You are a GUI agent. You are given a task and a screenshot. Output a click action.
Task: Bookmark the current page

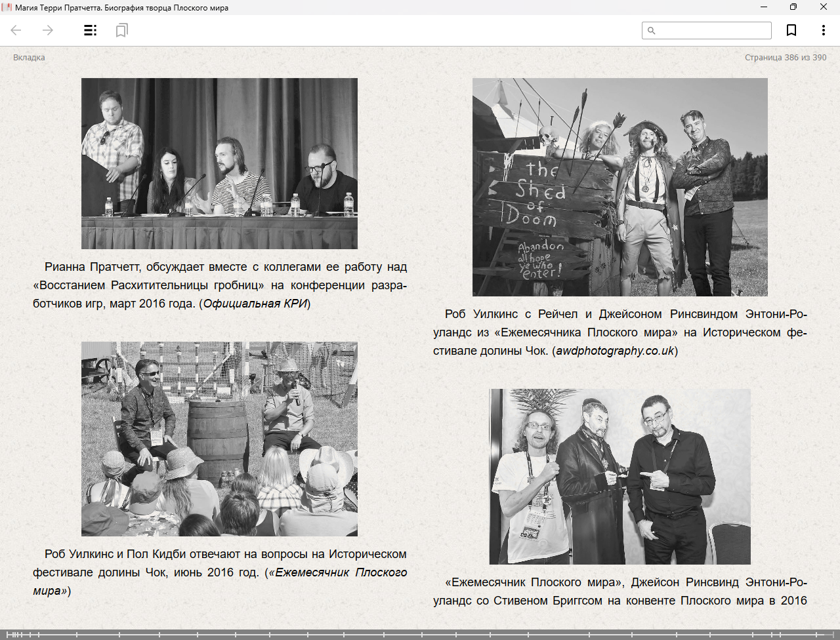pos(791,30)
